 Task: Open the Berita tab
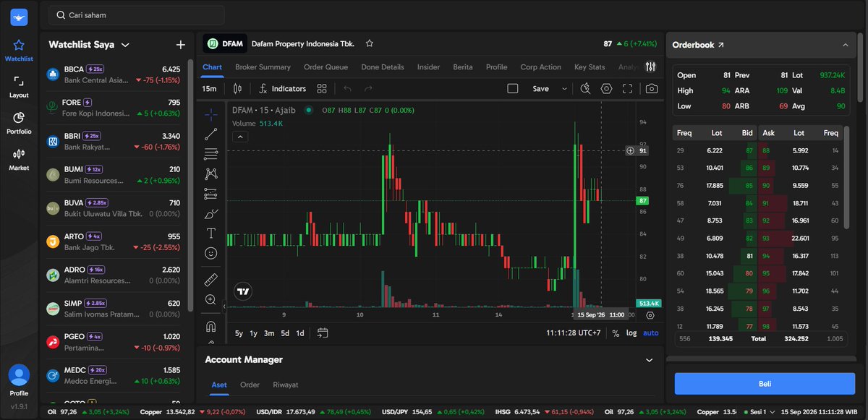click(x=463, y=67)
